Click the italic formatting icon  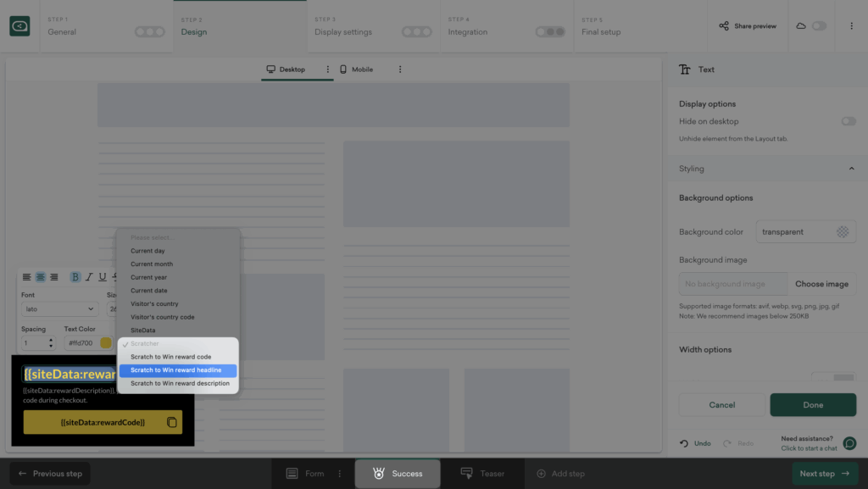(x=89, y=277)
